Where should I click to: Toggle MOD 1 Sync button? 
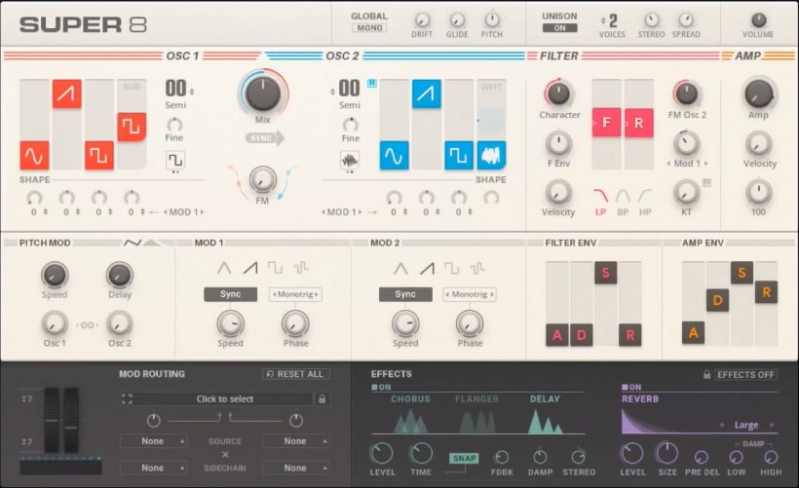click(230, 294)
